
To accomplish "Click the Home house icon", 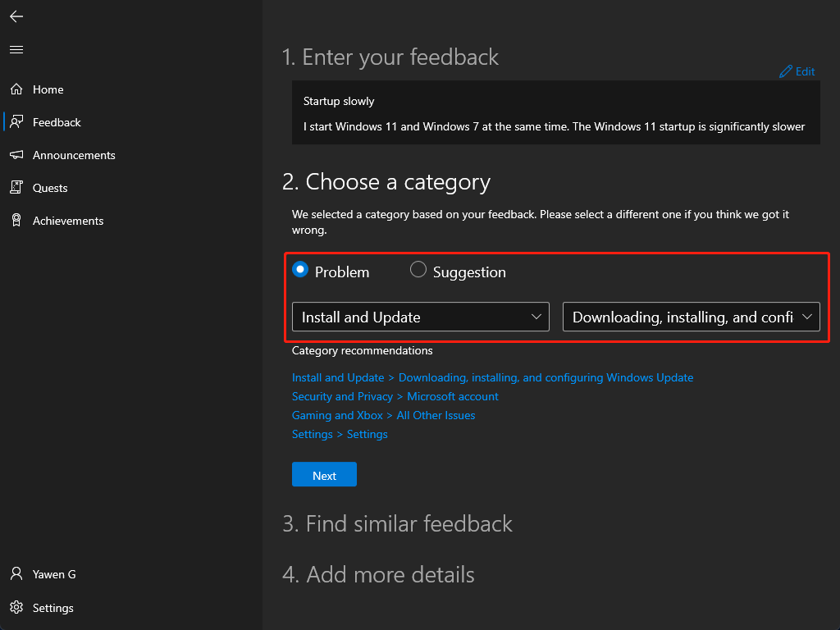I will (16, 89).
